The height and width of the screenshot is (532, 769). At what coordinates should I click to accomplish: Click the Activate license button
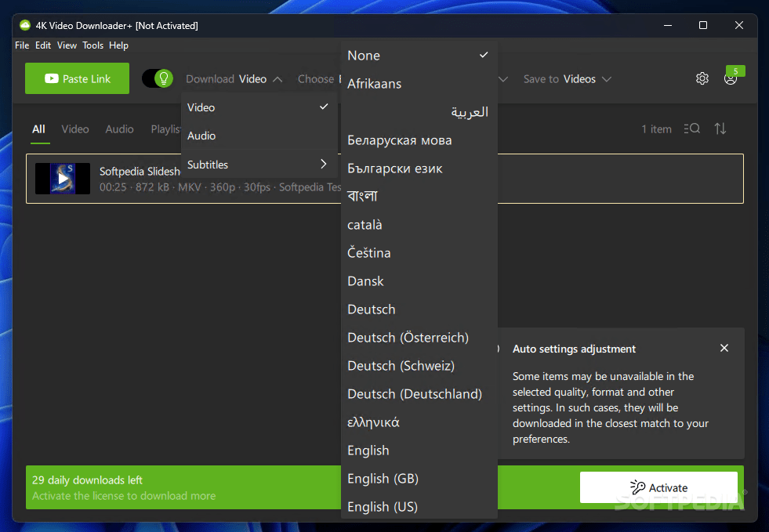[x=658, y=487]
